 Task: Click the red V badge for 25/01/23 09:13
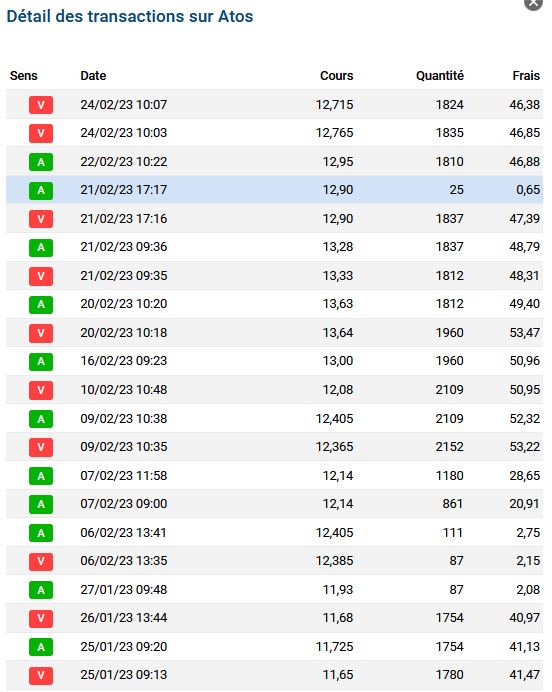tap(41, 675)
